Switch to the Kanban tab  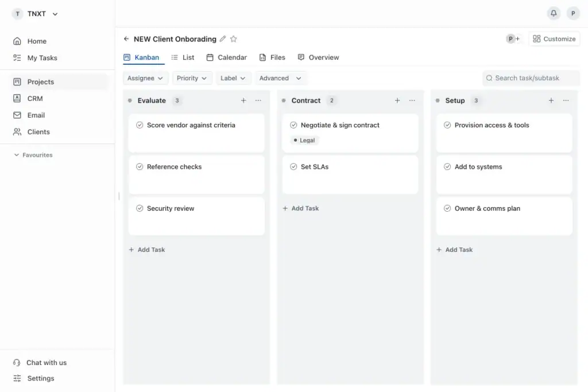click(x=142, y=57)
